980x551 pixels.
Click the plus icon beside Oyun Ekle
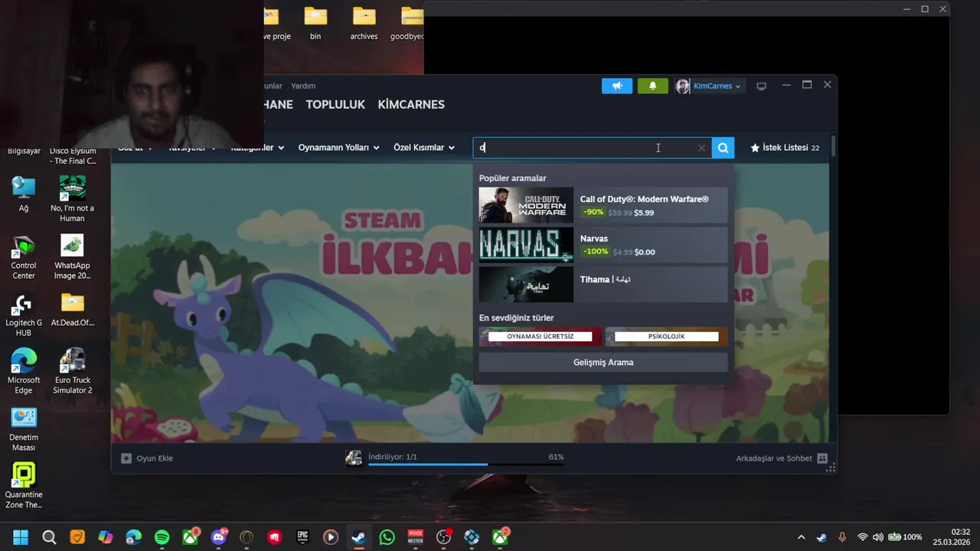coord(126,458)
